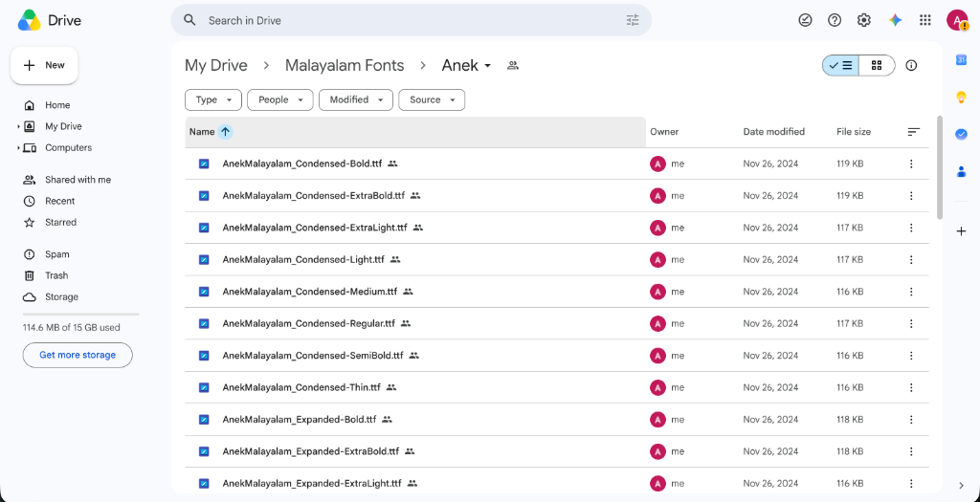This screenshot has width=980, height=502.
Task: Open the Type filter dropdown
Action: point(212,99)
